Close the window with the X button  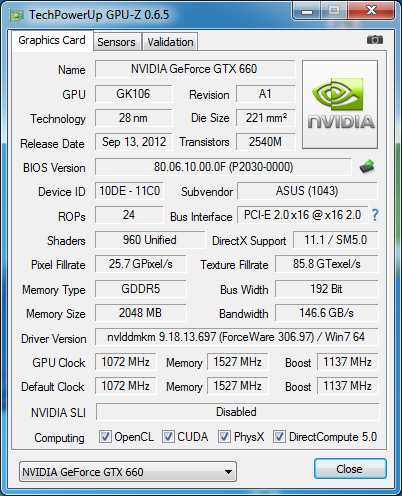pyautogui.click(x=371, y=10)
